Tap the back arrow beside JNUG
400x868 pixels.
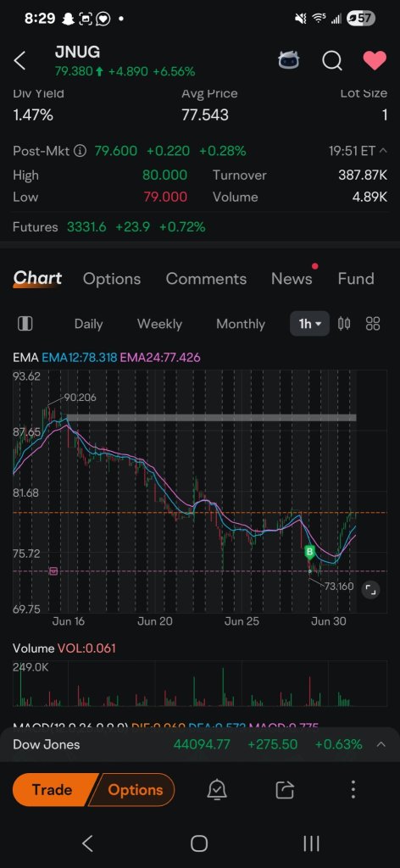pyautogui.click(x=20, y=61)
